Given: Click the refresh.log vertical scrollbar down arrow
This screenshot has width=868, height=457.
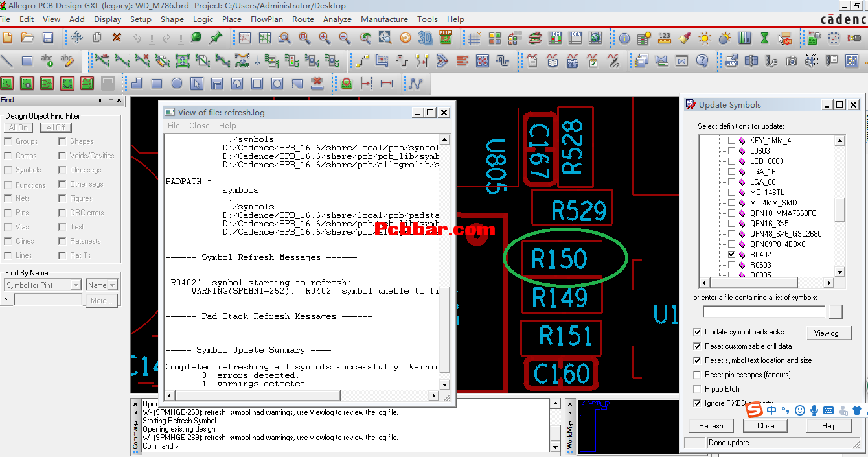Looking at the screenshot, I should coord(445,384).
